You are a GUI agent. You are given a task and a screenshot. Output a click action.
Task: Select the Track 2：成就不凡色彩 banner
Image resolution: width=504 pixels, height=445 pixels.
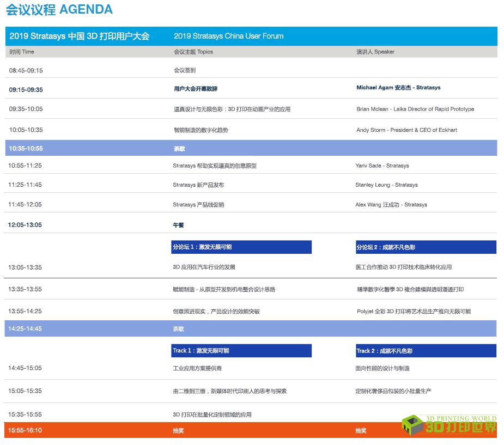(x=426, y=351)
